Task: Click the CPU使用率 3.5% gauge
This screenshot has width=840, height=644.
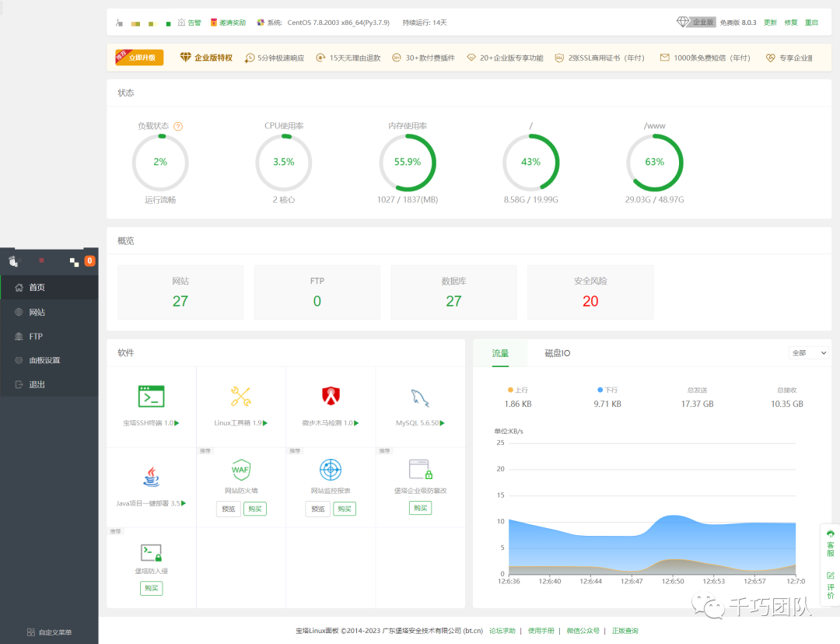Action: coord(284,163)
